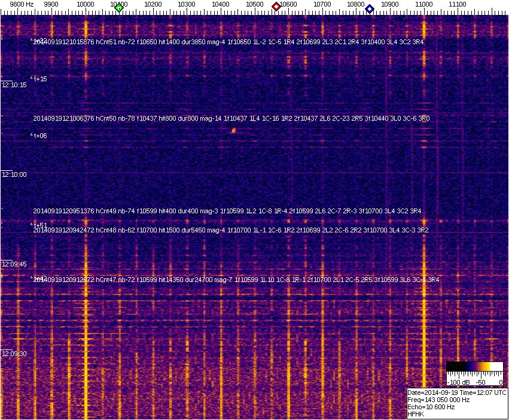Click the hCnt49 event annotation line
The width and height of the screenshot is (509, 420).
[x=227, y=211]
